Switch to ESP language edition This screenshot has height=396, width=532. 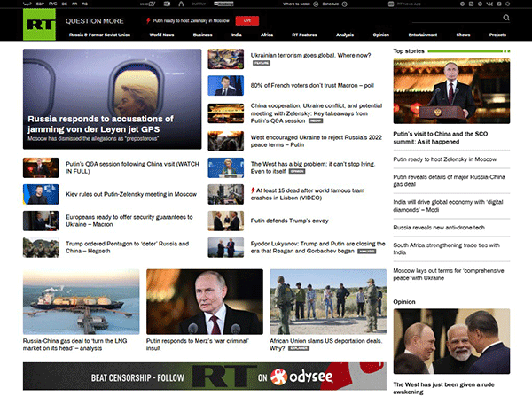tap(40, 4)
